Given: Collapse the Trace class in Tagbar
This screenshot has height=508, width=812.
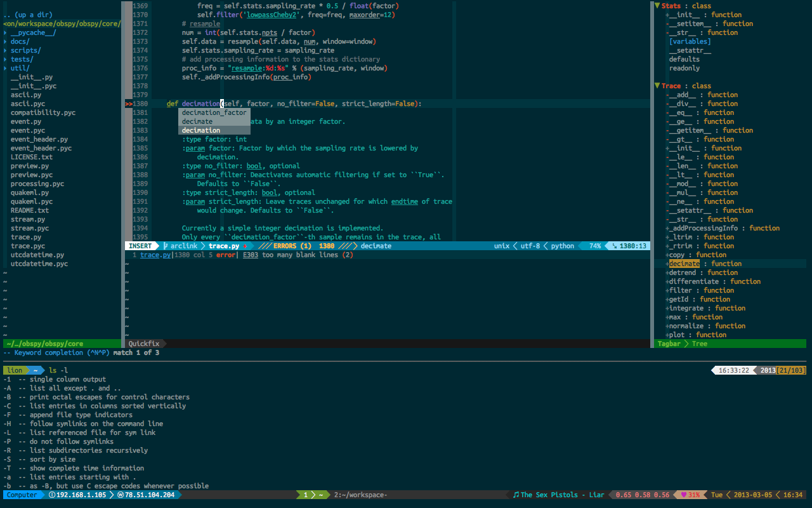Looking at the screenshot, I should pos(657,86).
